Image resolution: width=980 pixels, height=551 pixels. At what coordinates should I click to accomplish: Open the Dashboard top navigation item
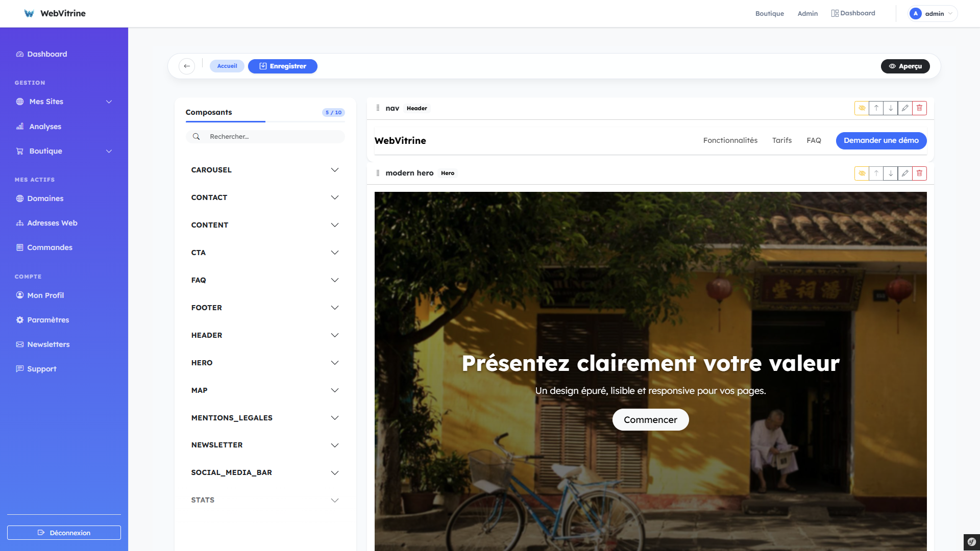(x=853, y=13)
